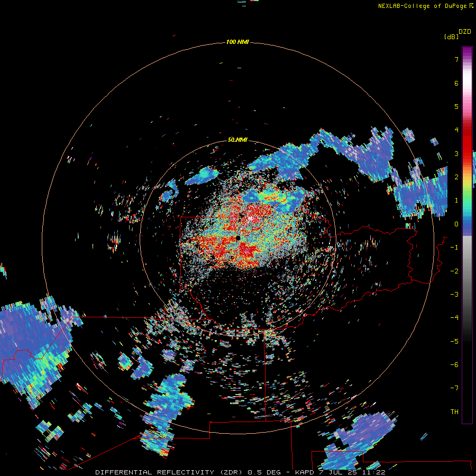476x476 pixels.
Task: Click the -4 value on color scale
Action: [454, 317]
